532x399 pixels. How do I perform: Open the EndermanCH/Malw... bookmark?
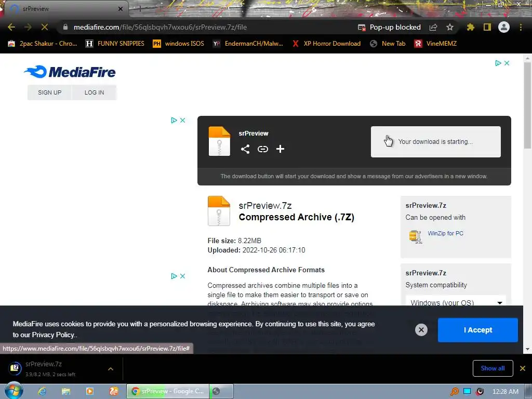248,44
